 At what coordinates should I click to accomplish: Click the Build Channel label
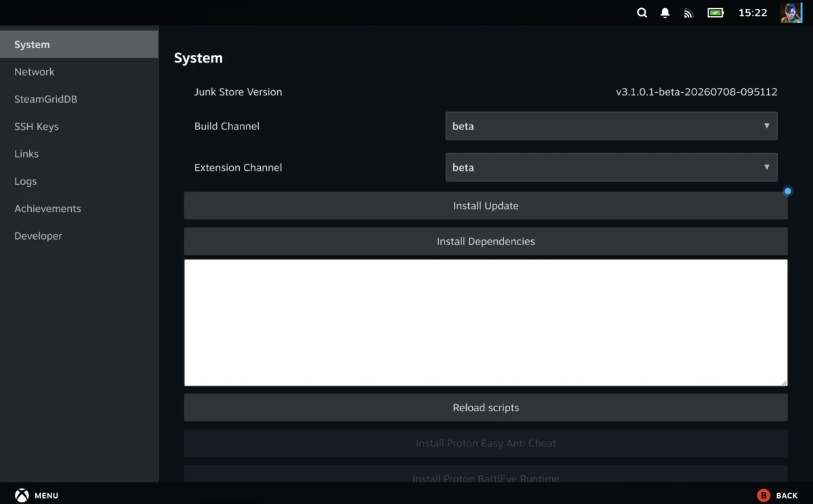(226, 126)
